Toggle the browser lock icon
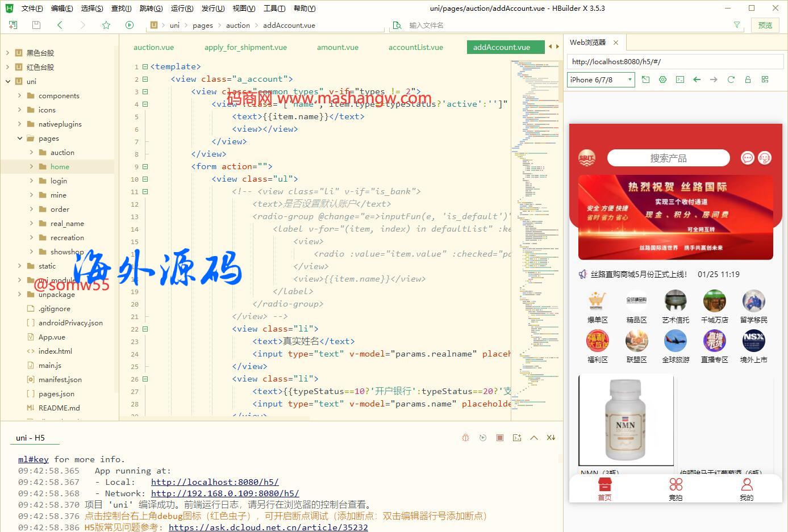Screen dimensions: 788x532 click(748, 79)
